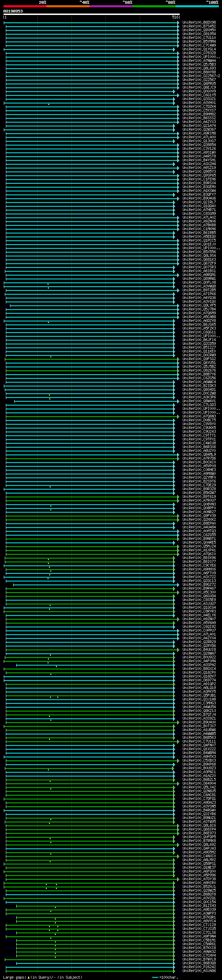Select the UniRef100_Q4PJA3 hit label
The image size is (222, 980).
(199, 848)
